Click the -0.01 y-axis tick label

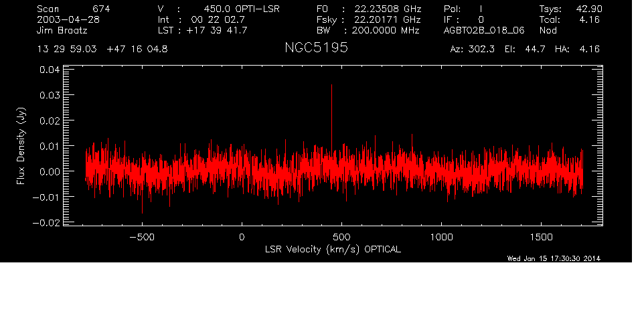[x=46, y=197]
